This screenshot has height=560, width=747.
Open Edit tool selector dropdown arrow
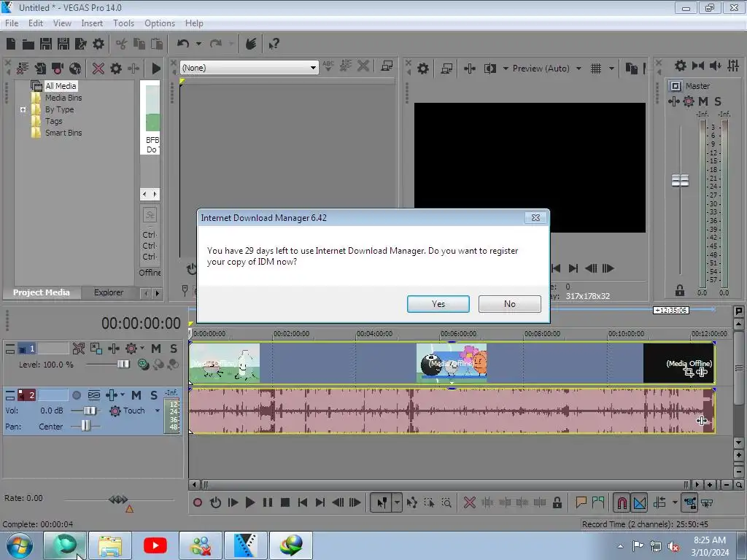[397, 502]
